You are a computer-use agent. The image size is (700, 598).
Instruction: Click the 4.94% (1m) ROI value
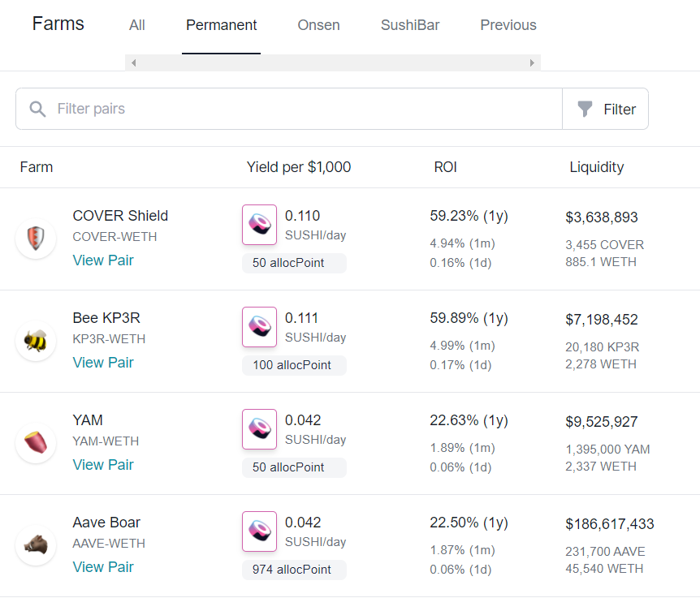tap(463, 243)
